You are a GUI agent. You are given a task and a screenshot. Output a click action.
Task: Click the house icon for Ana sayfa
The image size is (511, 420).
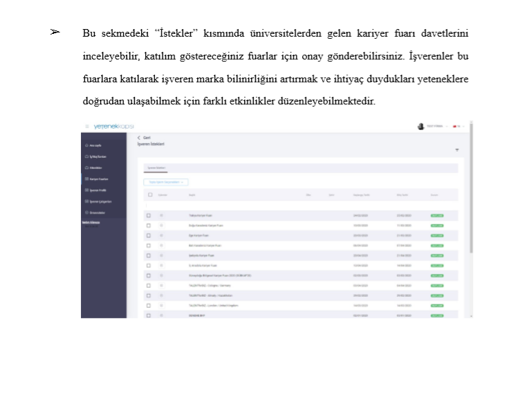[86, 145]
